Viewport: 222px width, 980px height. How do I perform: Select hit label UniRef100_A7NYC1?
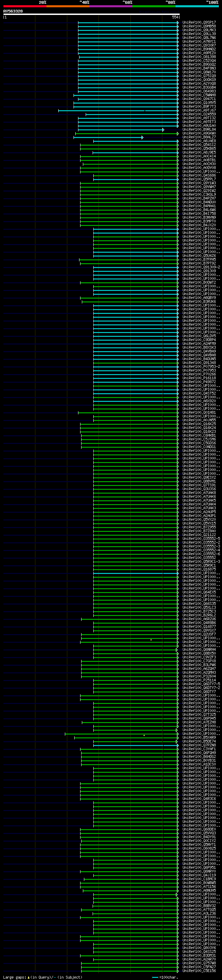(199, 41)
